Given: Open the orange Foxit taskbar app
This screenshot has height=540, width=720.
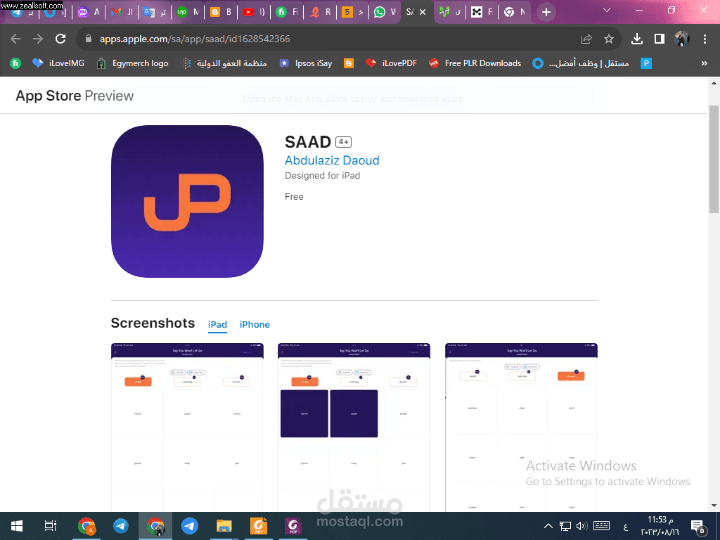Looking at the screenshot, I should pos(259,526).
